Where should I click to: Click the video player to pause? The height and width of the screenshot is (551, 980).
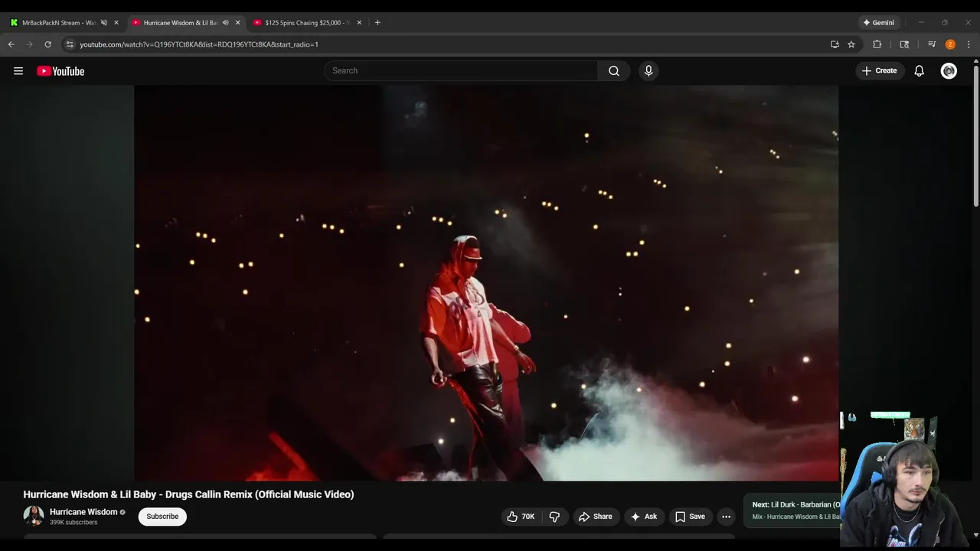(x=486, y=283)
